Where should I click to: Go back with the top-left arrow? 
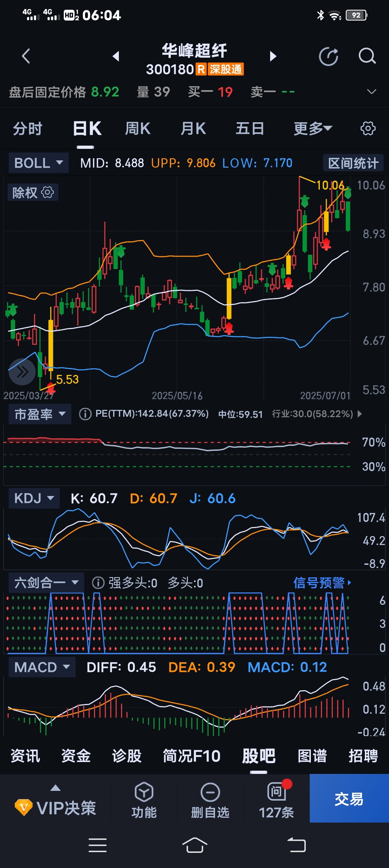click(26, 56)
